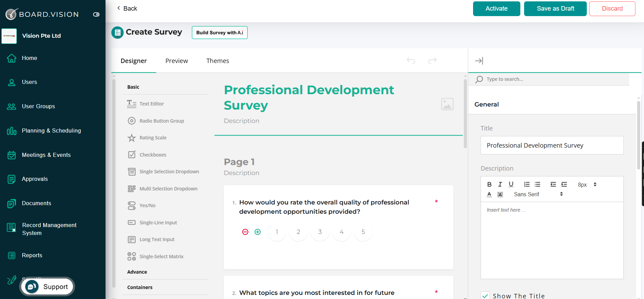Open Home from the sidebar
Viewport: 644px width, 299px height.
(x=29, y=58)
